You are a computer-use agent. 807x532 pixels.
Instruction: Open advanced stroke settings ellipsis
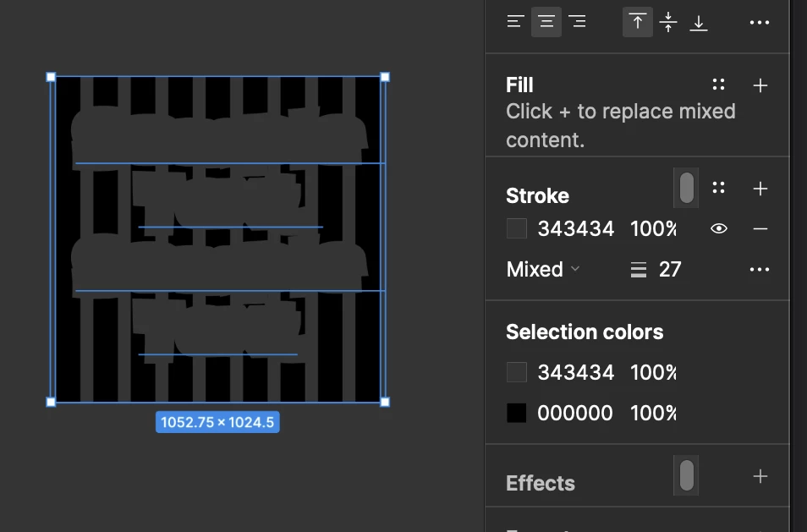click(759, 269)
